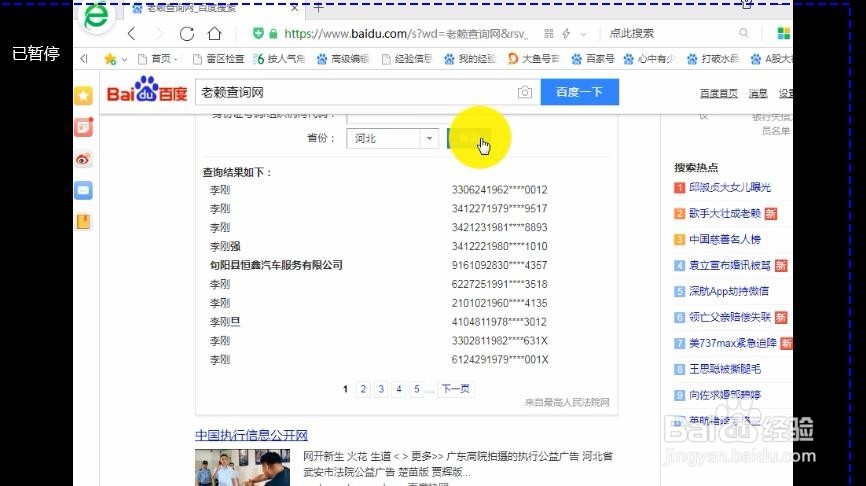The image size is (866, 486).
Task: Open the 雷区检查 bookmark
Action: tap(219, 59)
